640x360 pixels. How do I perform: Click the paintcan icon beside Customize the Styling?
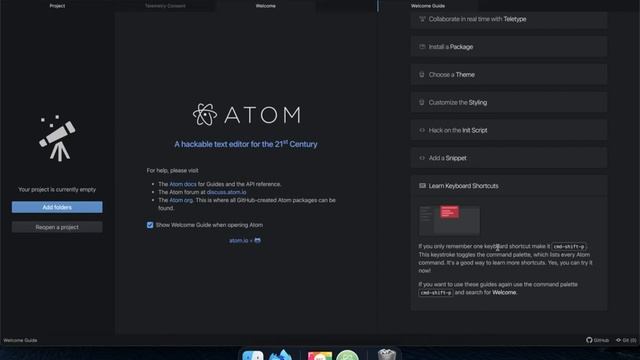pos(422,102)
